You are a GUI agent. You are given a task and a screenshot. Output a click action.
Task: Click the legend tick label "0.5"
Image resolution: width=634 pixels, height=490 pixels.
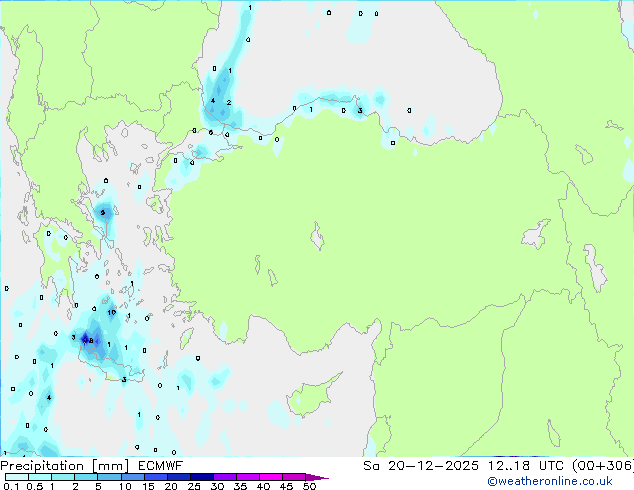[x=35, y=486]
